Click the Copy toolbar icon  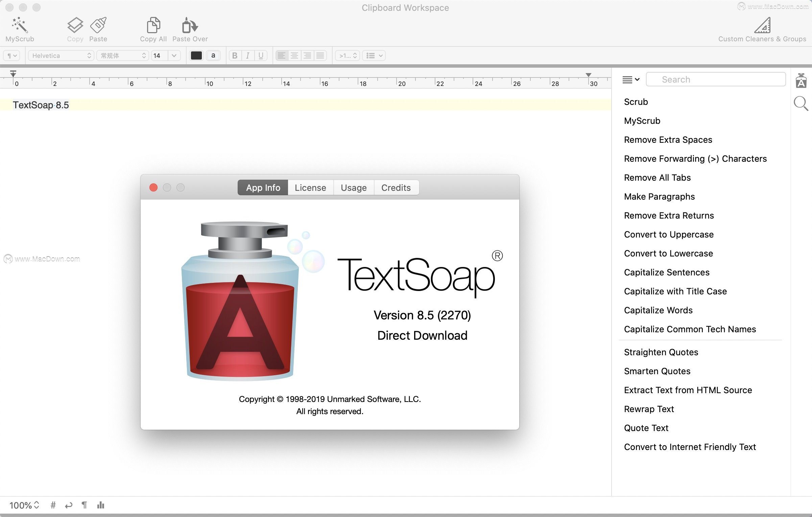[75, 25]
